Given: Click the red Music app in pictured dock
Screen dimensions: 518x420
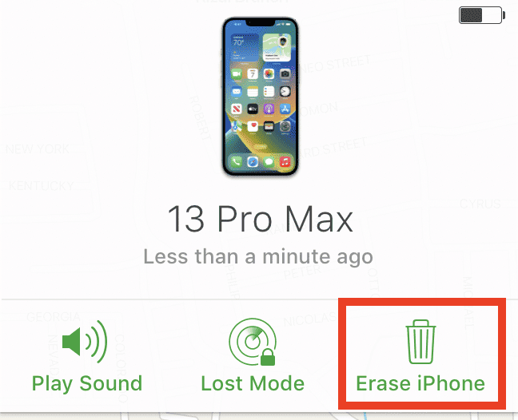Looking at the screenshot, I should pyautogui.click(x=285, y=161).
